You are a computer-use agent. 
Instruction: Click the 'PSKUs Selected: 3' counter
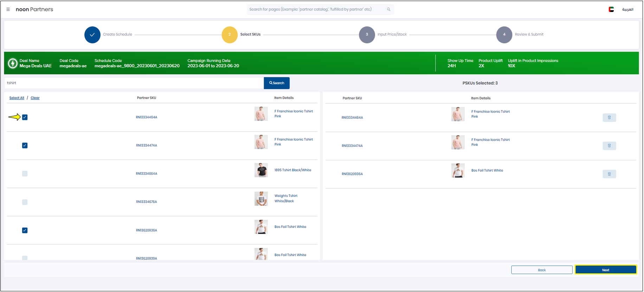click(480, 83)
